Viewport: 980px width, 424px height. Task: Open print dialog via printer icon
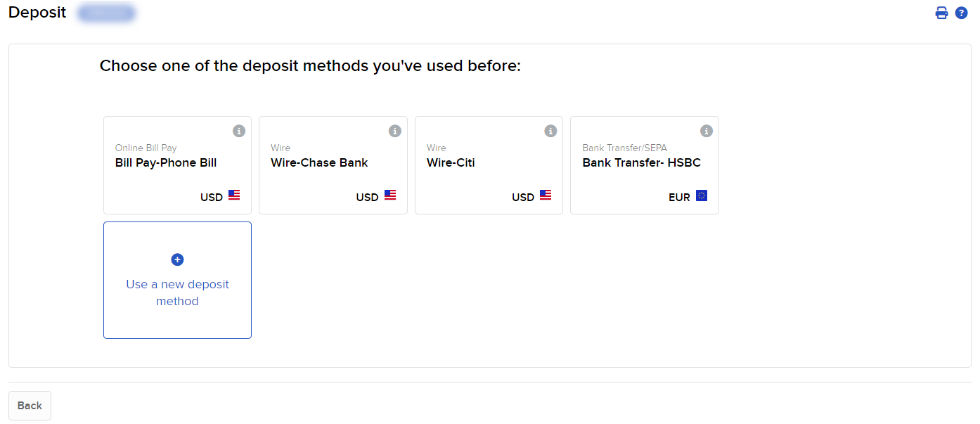point(941,13)
